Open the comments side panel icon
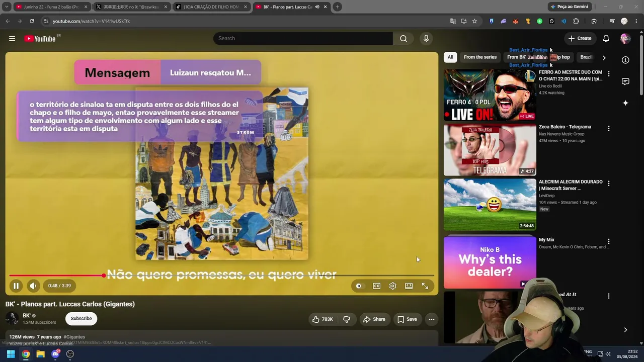Screen dimensions: 644x362 pos(625,81)
